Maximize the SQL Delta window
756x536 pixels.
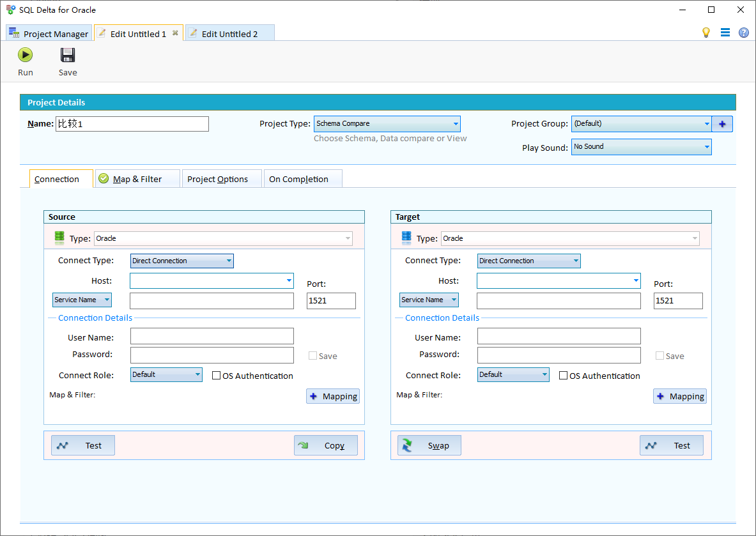pos(711,10)
